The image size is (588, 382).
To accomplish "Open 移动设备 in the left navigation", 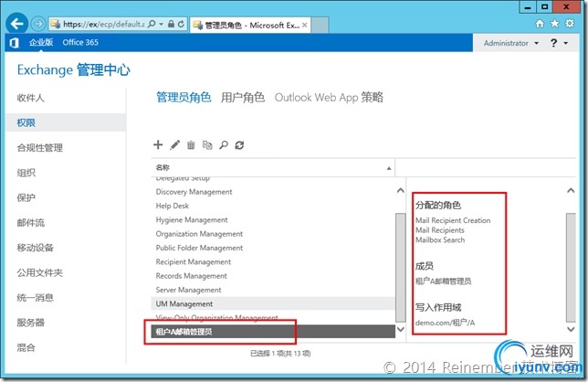I will point(35,248).
